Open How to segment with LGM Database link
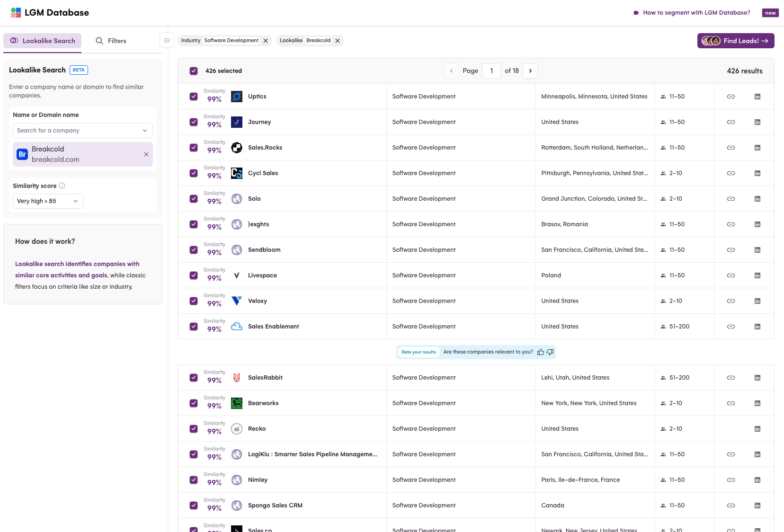The image size is (784, 532). [696, 13]
